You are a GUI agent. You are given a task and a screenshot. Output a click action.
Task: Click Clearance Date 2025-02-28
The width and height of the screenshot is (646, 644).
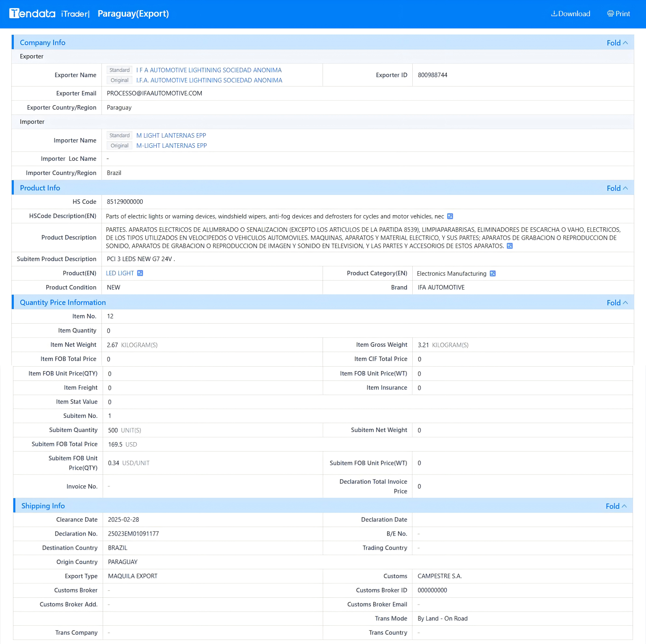point(123,520)
